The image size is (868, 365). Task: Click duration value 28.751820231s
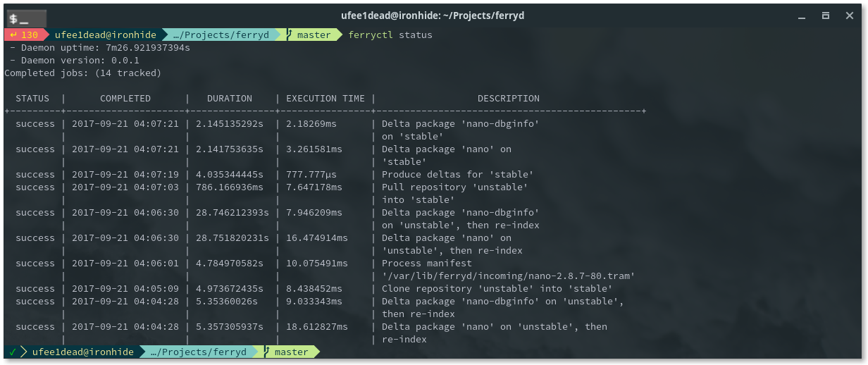pyautogui.click(x=232, y=237)
